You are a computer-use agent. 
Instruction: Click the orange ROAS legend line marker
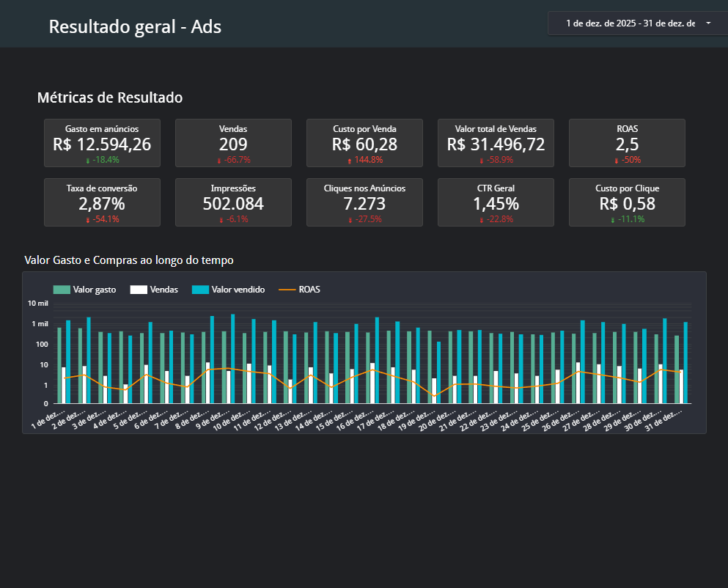point(287,290)
